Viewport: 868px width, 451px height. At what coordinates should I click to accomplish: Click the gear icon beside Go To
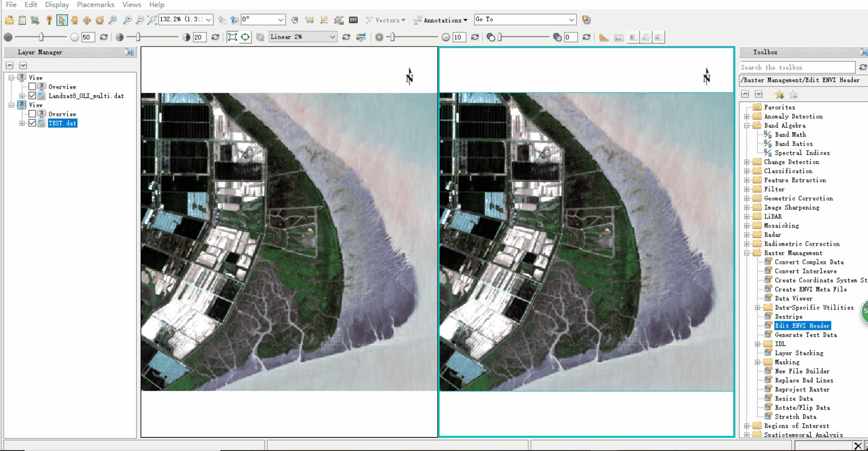pos(587,20)
